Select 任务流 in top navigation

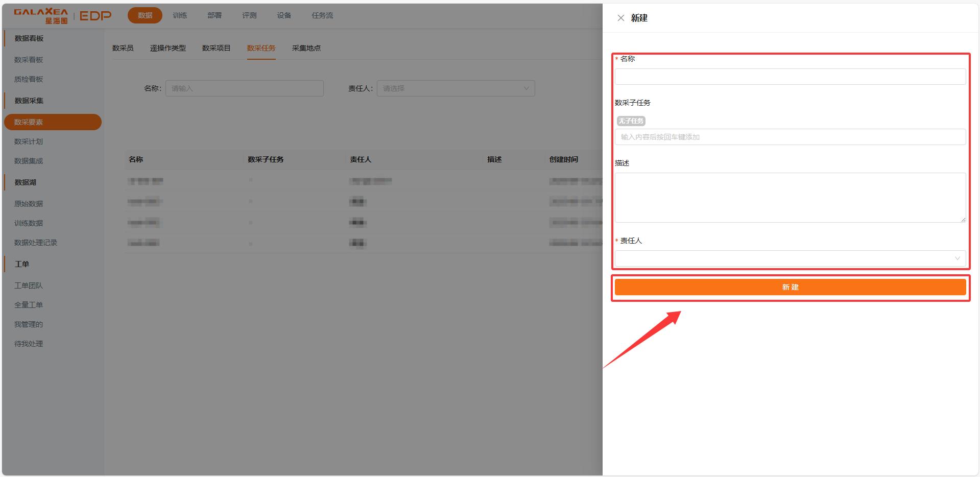(322, 15)
